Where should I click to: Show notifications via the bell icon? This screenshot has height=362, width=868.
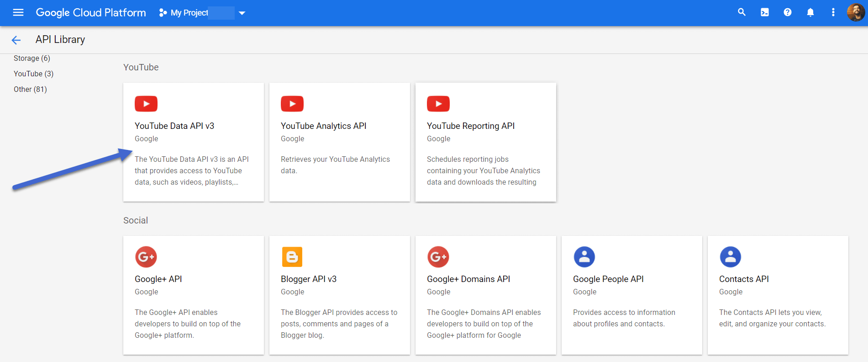click(810, 12)
